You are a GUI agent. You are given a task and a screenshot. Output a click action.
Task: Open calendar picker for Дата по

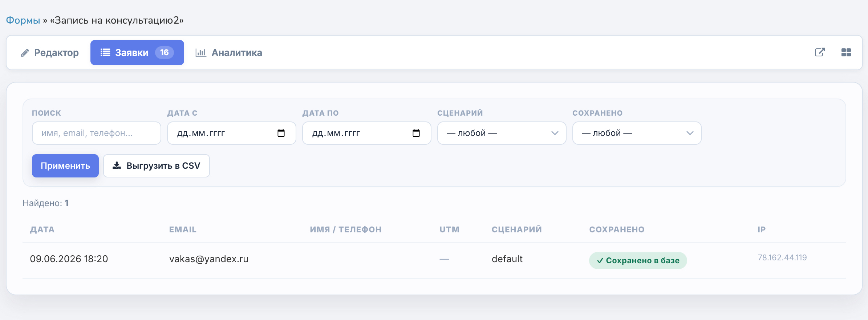[416, 133]
